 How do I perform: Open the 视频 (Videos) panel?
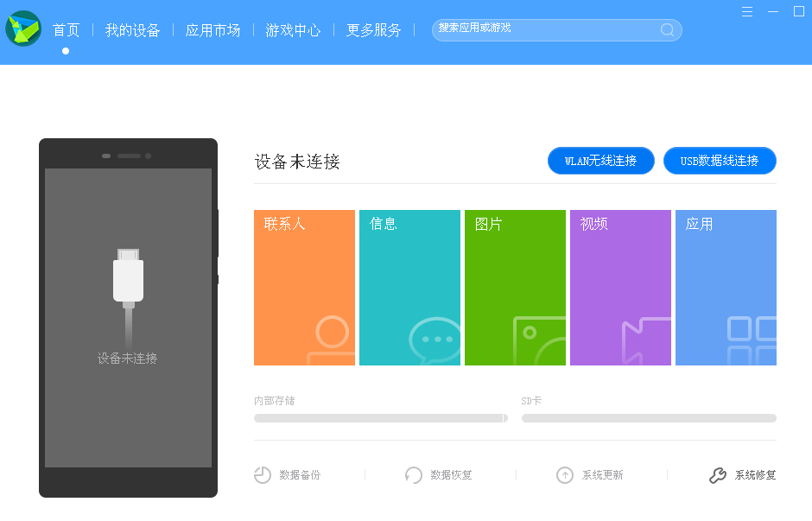click(x=620, y=287)
